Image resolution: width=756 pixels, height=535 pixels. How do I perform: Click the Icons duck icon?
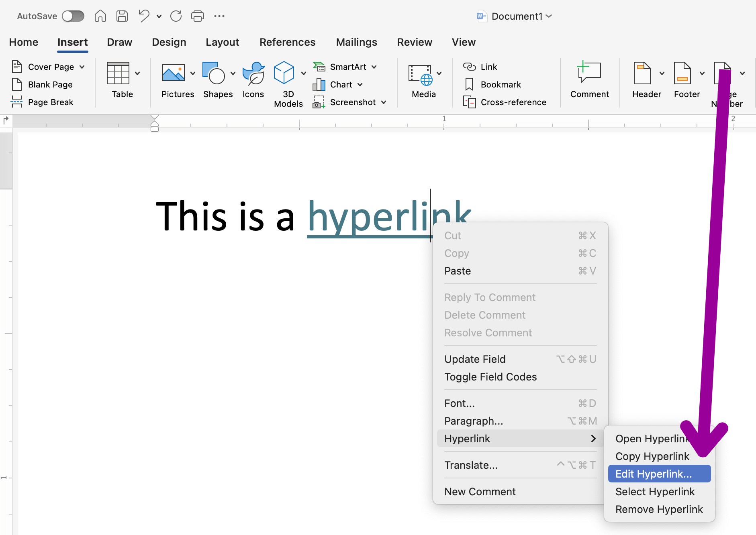click(253, 73)
